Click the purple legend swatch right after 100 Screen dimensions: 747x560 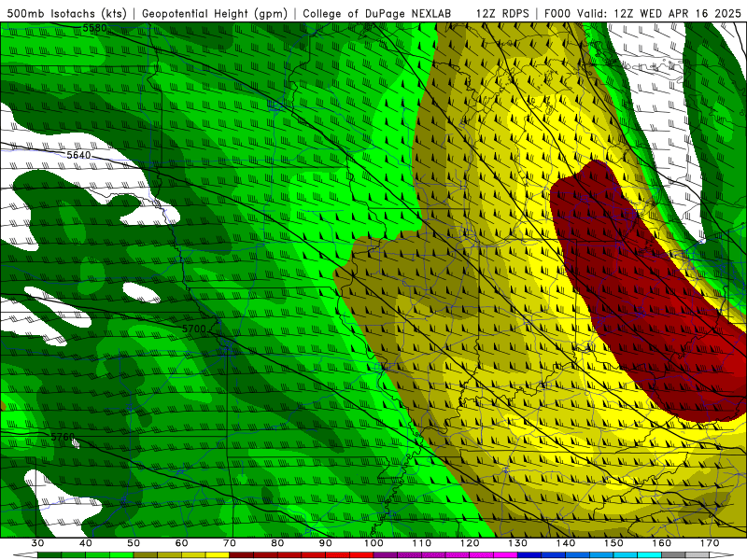386,555
